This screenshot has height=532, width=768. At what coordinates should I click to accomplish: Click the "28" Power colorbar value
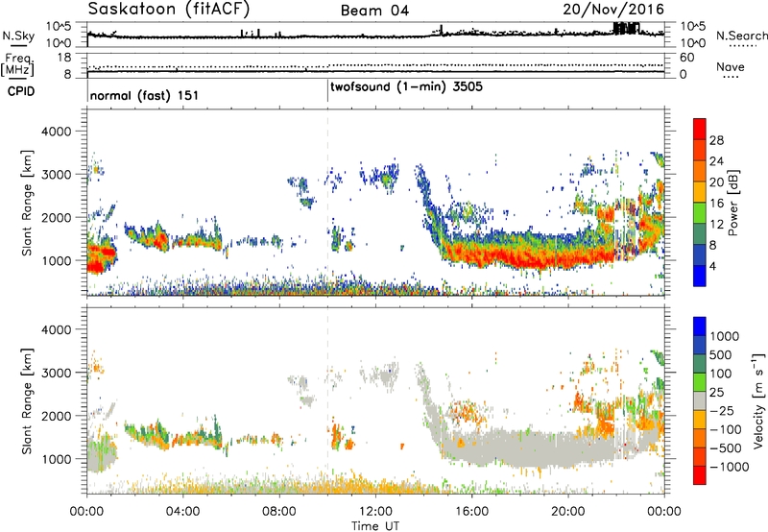point(716,140)
